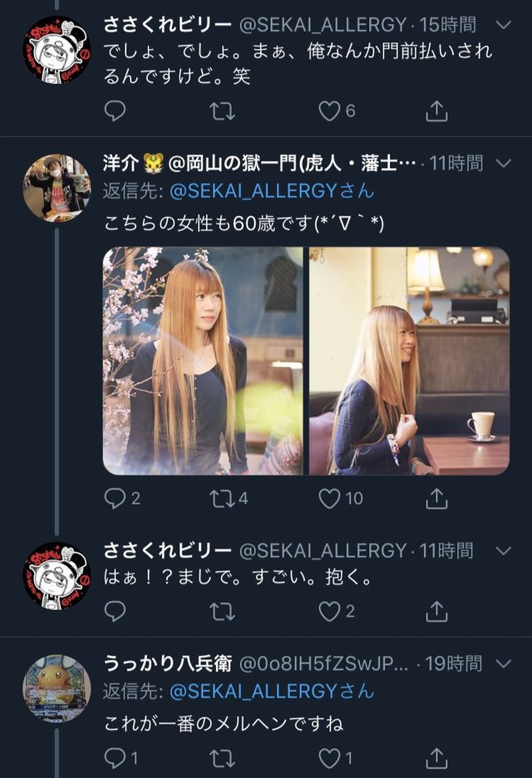Viewport: 532px width, 778px height.
Task: Open the @SEKAI_ALLERGY link in うっかり八兵衛's reply
Action: tap(272, 692)
